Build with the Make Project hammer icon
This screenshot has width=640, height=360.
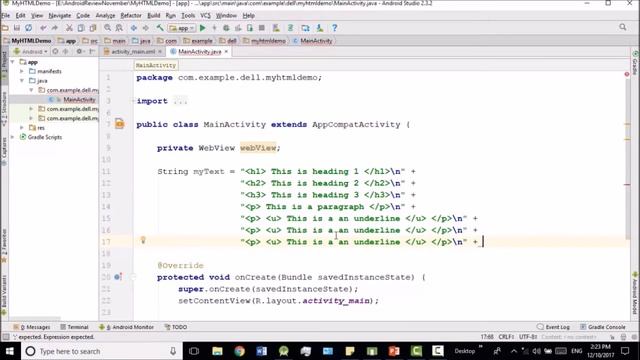160,28
